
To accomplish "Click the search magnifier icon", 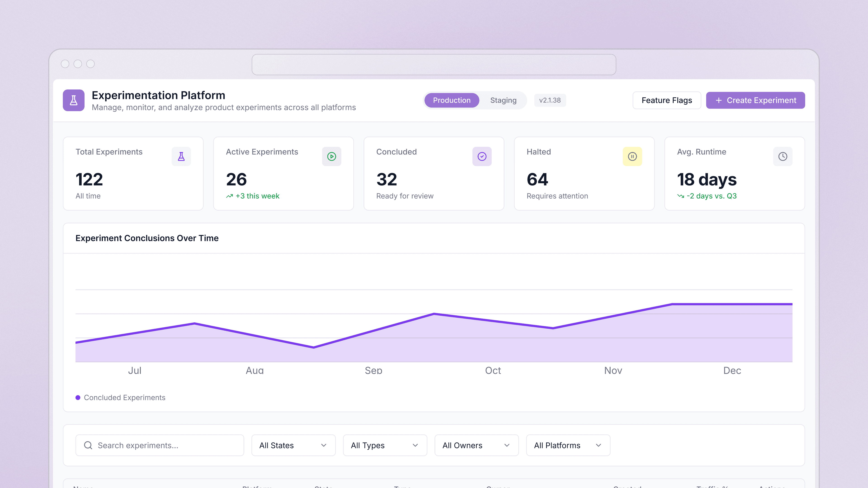I will [88, 445].
